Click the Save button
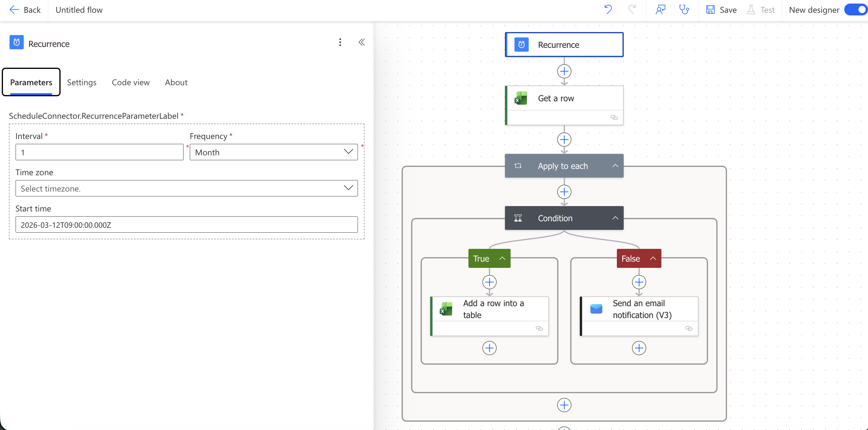 click(721, 10)
